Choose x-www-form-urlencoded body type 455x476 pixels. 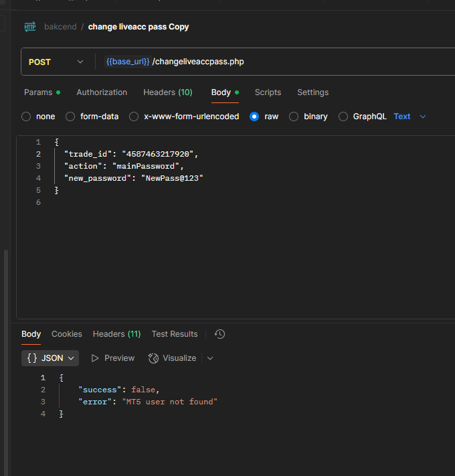coord(134,116)
